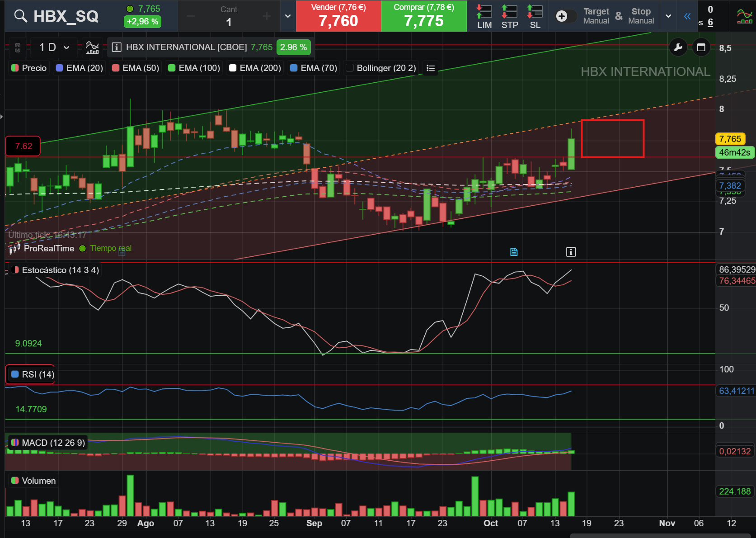Click the HBX_SQ symbol search magnifier

pos(20,16)
